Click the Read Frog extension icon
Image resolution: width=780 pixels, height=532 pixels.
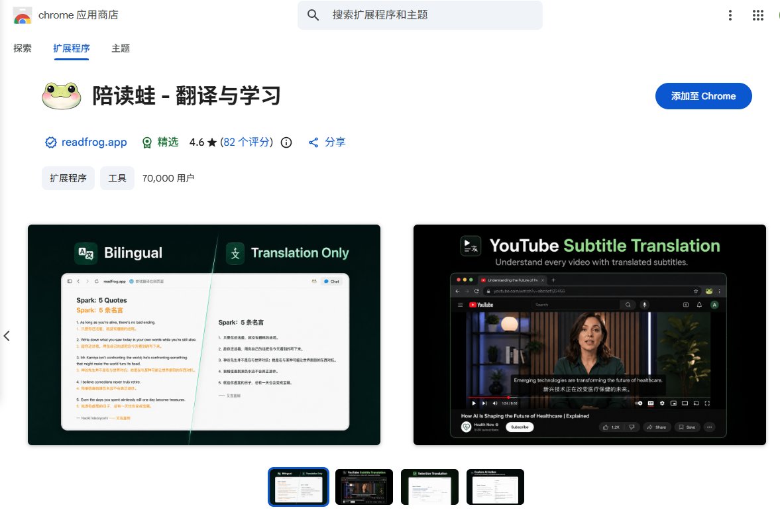(x=61, y=96)
